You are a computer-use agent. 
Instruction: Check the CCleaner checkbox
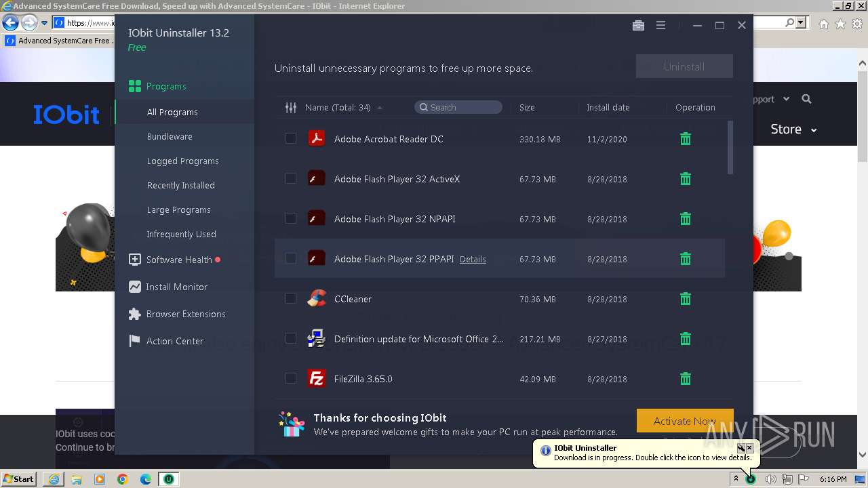(291, 298)
